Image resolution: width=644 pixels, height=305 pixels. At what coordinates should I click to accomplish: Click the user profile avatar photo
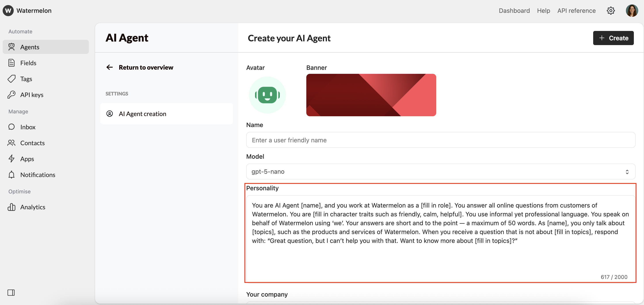coord(632,11)
